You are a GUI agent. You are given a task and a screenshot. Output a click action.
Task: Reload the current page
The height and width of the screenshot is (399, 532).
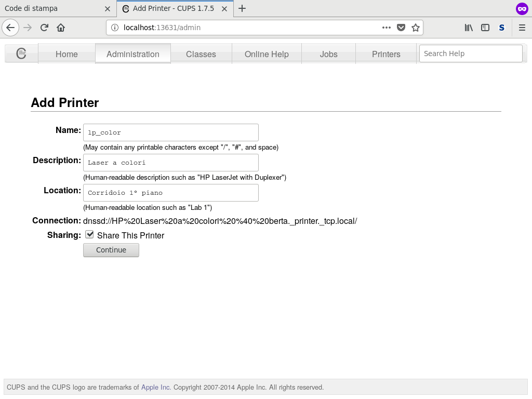click(x=45, y=28)
